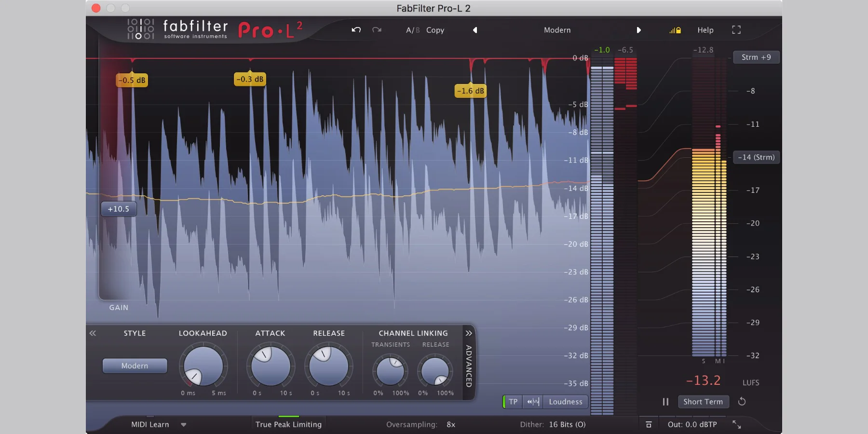The height and width of the screenshot is (434, 868).
Task: Open the Modern style dropdown
Action: pos(135,366)
